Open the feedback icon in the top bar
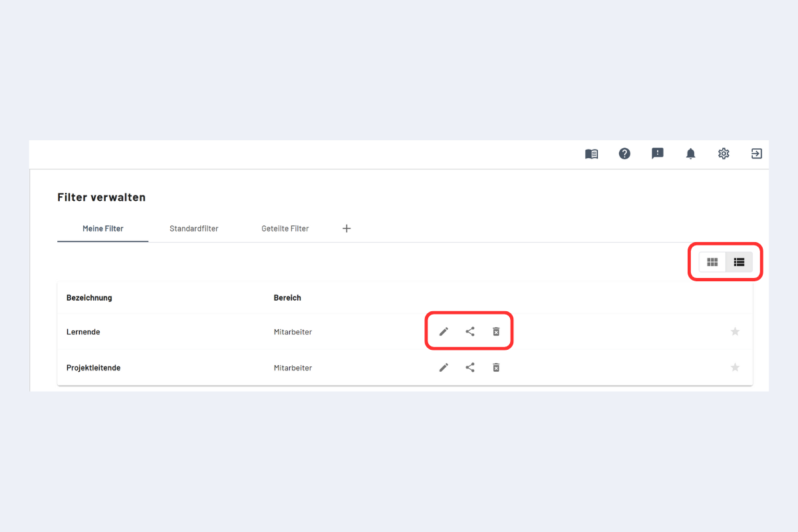This screenshot has height=532, width=798. pos(658,154)
